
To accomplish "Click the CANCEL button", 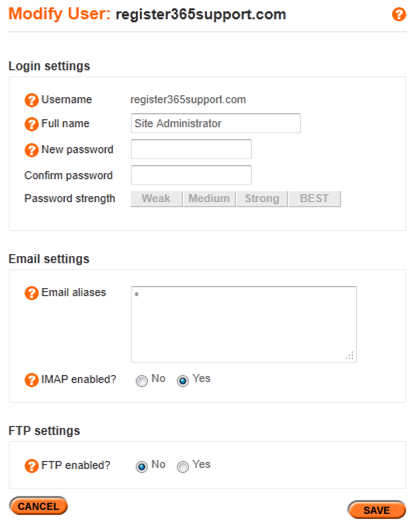I will click(38, 506).
